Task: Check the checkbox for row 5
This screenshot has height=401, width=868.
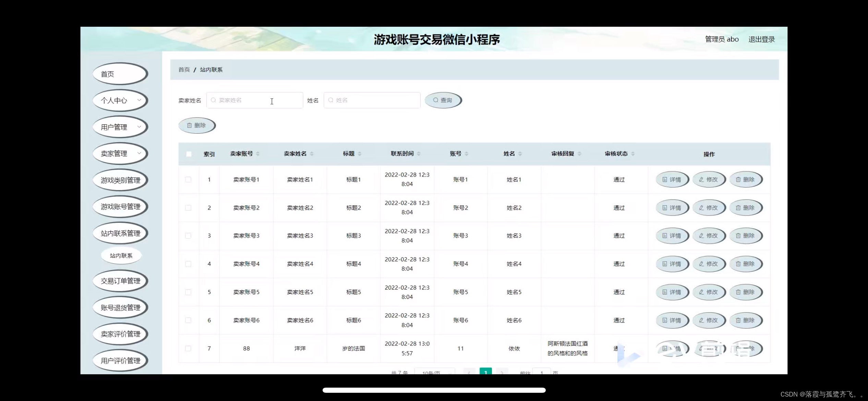Action: [x=188, y=292]
